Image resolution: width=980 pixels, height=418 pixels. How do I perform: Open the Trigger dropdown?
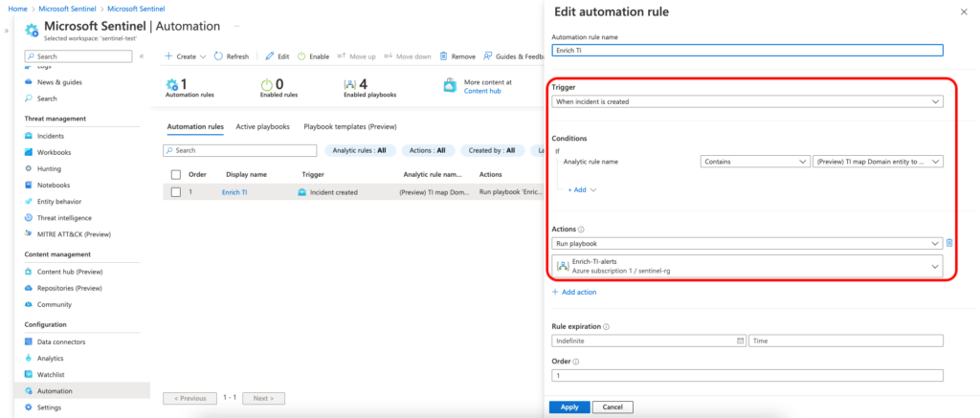click(746, 101)
